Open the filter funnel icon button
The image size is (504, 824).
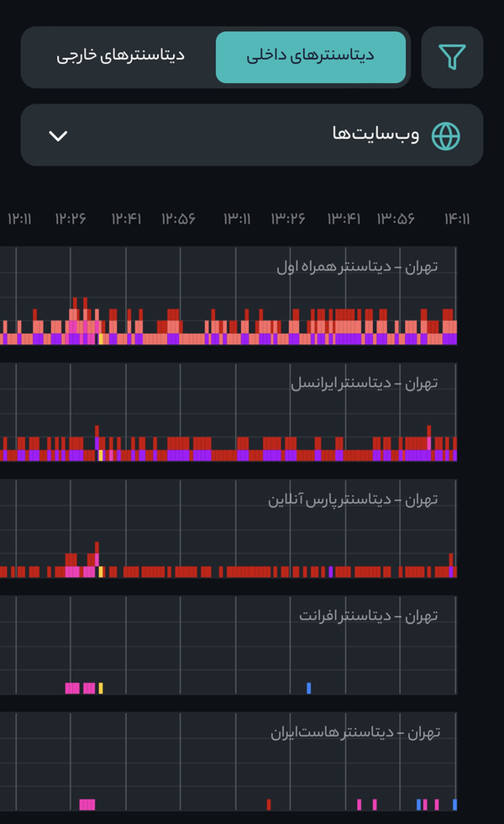[452, 57]
